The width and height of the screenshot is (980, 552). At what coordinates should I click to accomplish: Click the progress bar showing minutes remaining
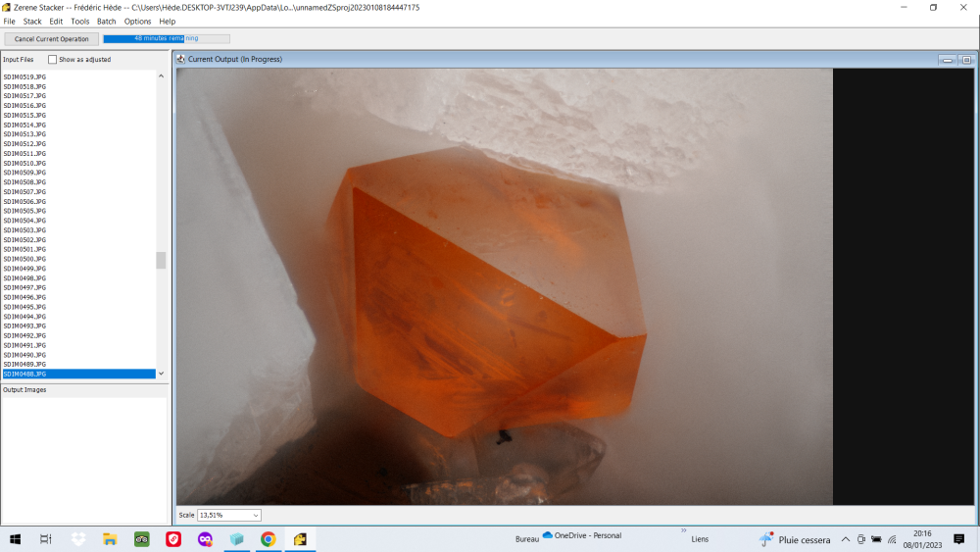tap(167, 38)
